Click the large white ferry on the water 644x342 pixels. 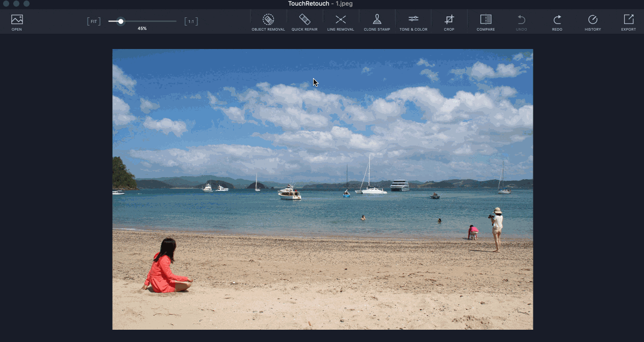(400, 185)
